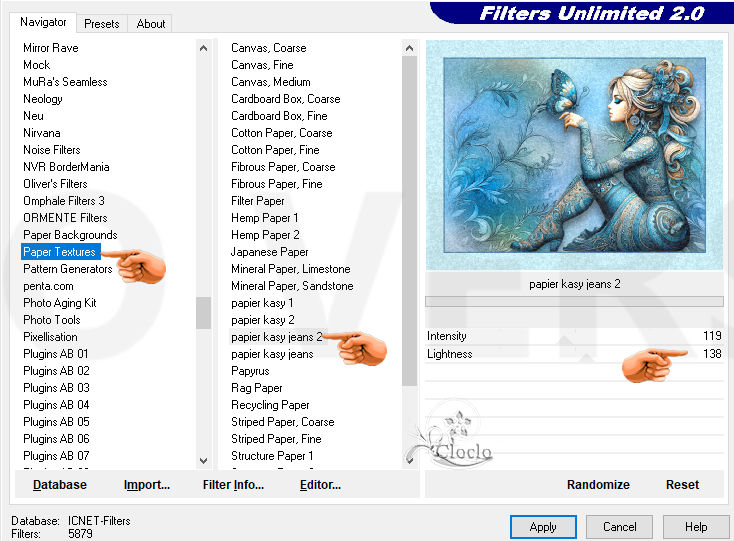Choose the Rag Paper filter
Image resolution: width=734 pixels, height=541 pixels.
pyautogui.click(x=257, y=388)
